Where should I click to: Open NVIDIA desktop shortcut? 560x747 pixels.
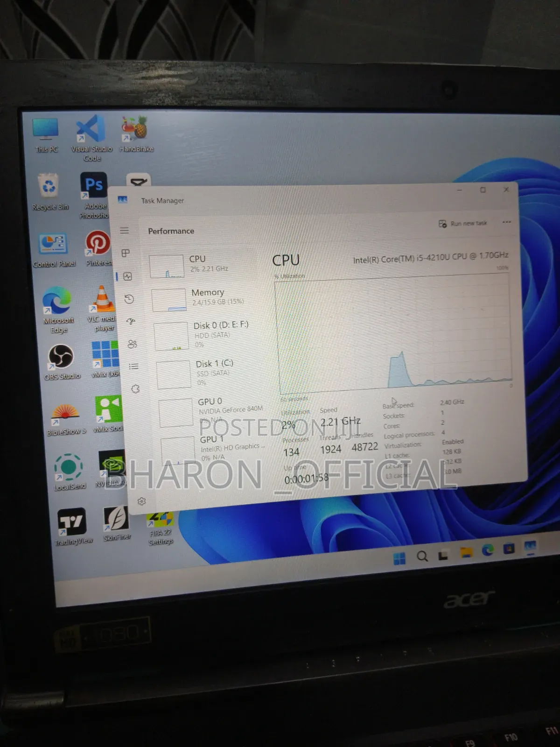tap(112, 469)
